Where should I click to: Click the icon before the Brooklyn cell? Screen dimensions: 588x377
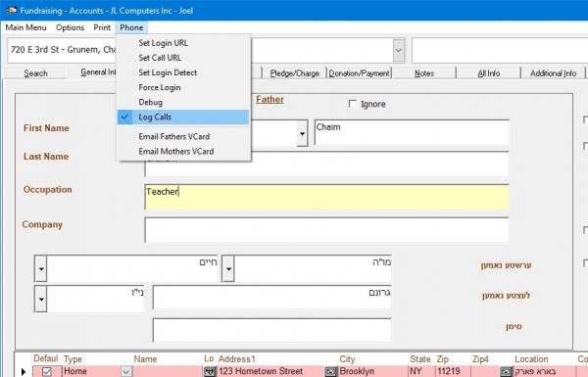[330, 371]
